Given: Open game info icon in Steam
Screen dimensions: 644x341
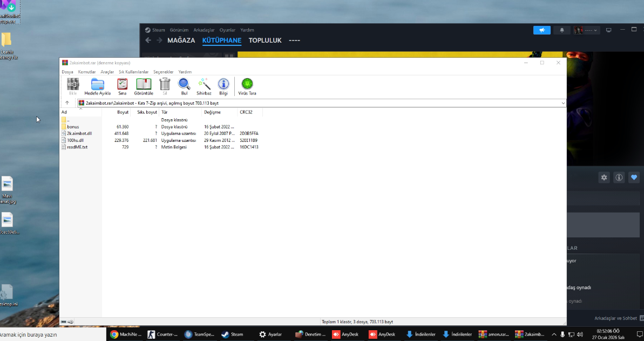Looking at the screenshot, I should tap(619, 178).
